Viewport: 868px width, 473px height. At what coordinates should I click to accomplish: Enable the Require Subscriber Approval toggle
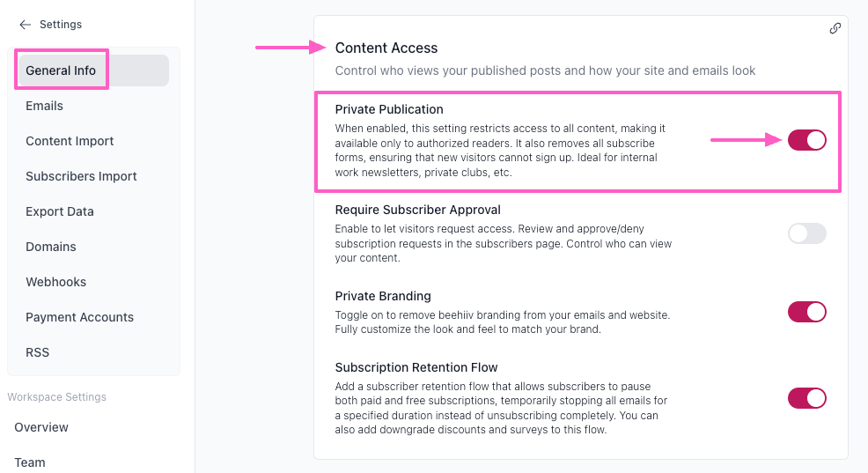(x=806, y=233)
